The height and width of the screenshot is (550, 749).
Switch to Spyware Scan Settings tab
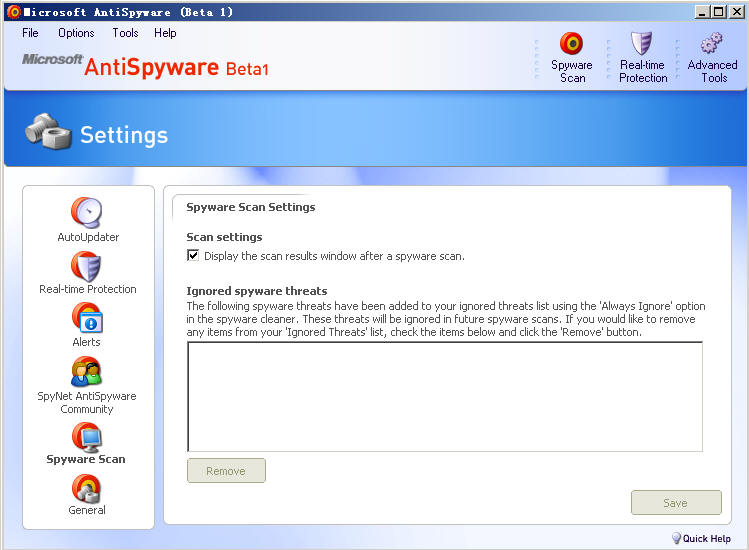click(250, 207)
